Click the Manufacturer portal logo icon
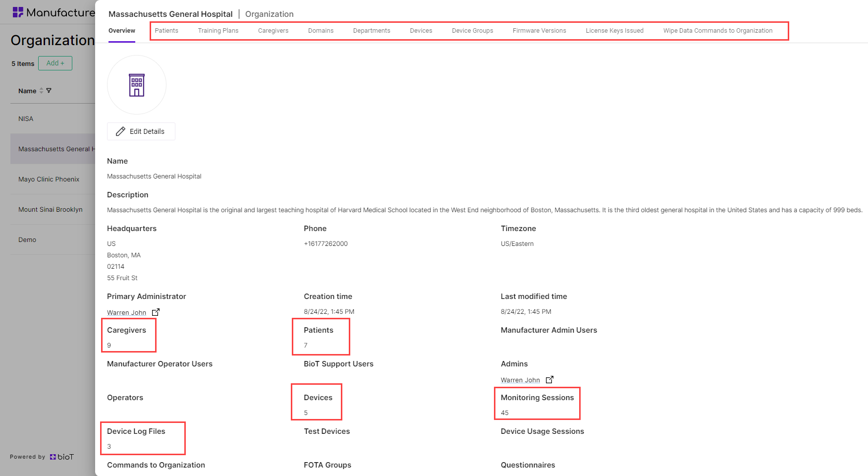 (18, 12)
